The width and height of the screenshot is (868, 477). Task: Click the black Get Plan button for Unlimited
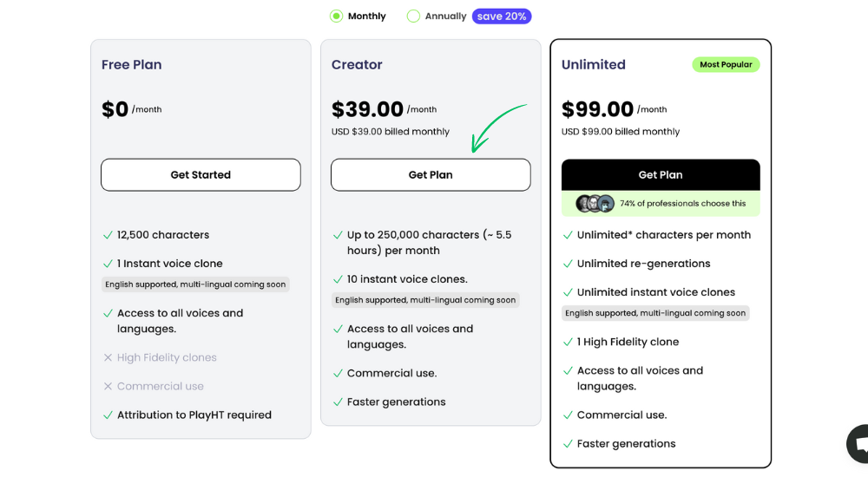661,175
